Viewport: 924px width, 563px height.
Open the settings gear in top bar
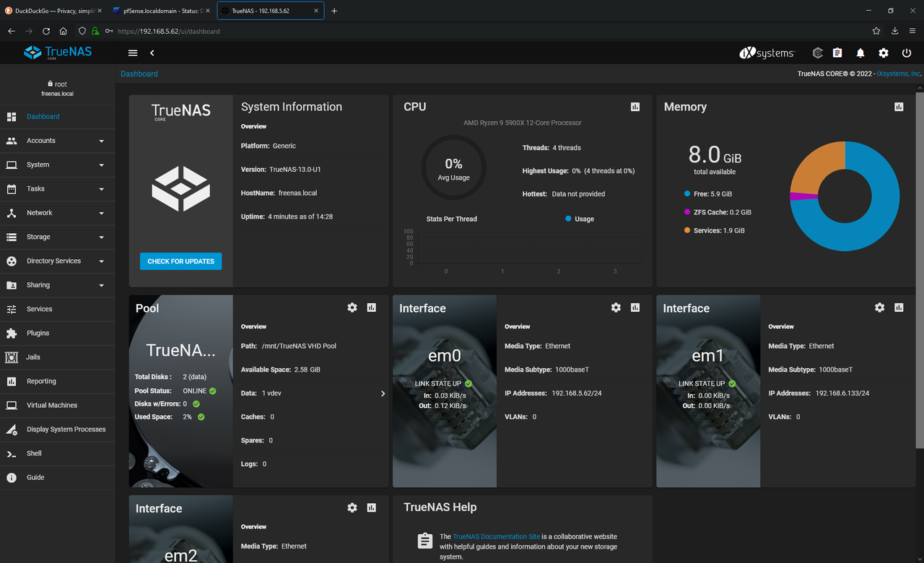tap(884, 53)
